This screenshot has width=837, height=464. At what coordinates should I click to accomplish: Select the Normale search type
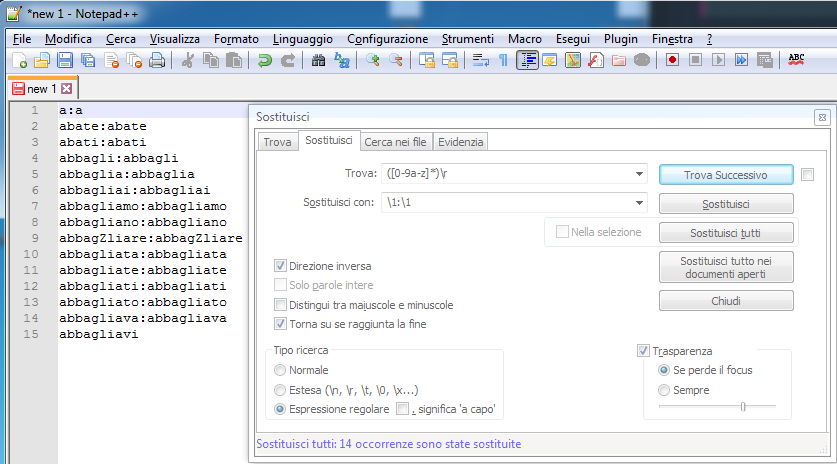tap(281, 370)
